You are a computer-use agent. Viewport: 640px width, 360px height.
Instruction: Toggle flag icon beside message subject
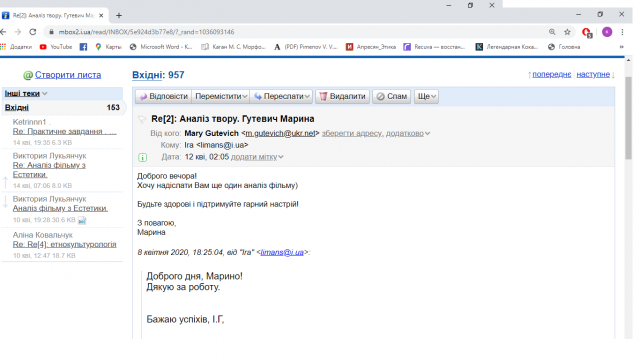142,119
